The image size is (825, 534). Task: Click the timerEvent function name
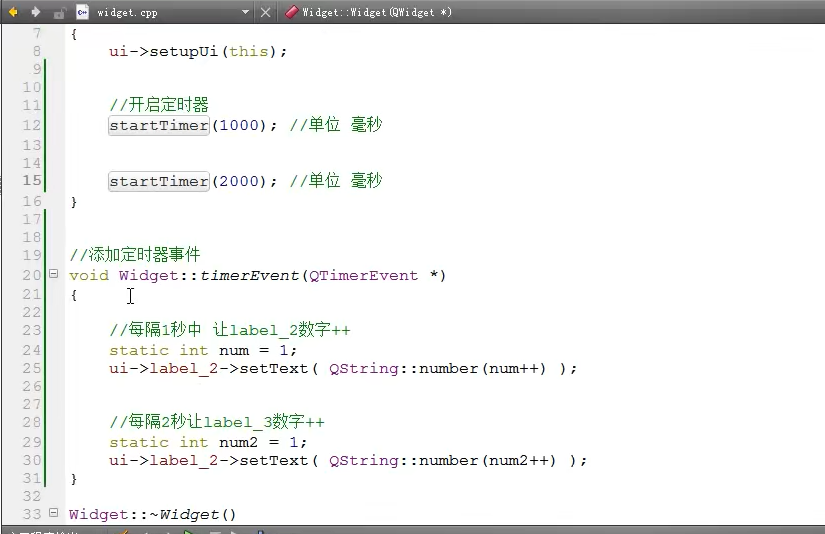click(x=249, y=276)
